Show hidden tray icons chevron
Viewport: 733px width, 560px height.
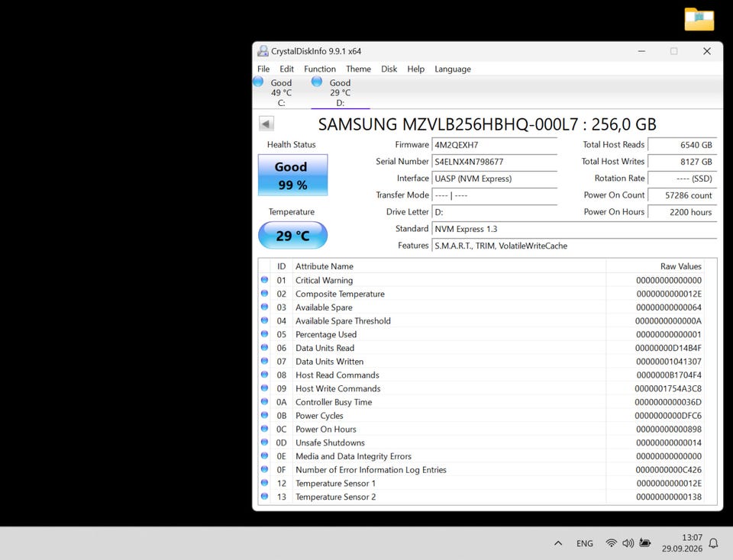point(557,543)
